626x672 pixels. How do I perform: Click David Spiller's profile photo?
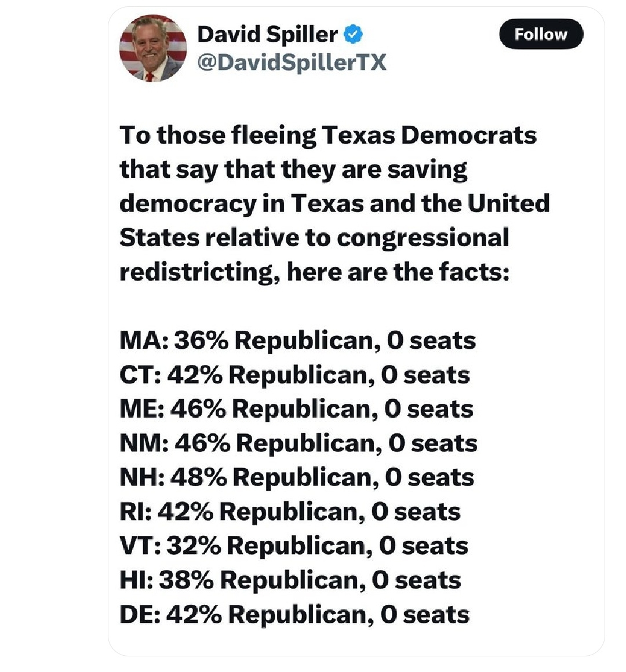pyautogui.click(x=152, y=48)
